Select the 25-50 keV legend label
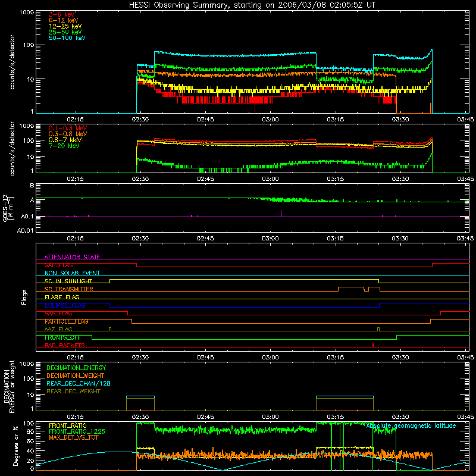This screenshot has width=476, height=476. (x=65, y=32)
